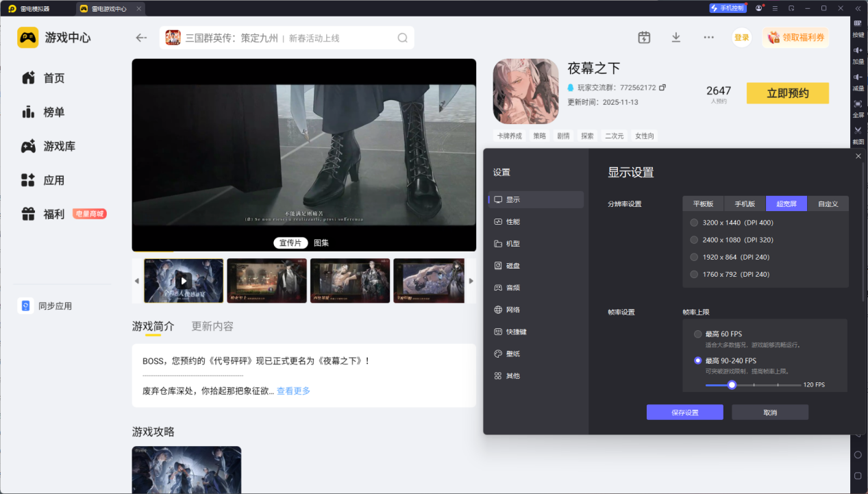Open the calendar check-in icon

coord(644,38)
